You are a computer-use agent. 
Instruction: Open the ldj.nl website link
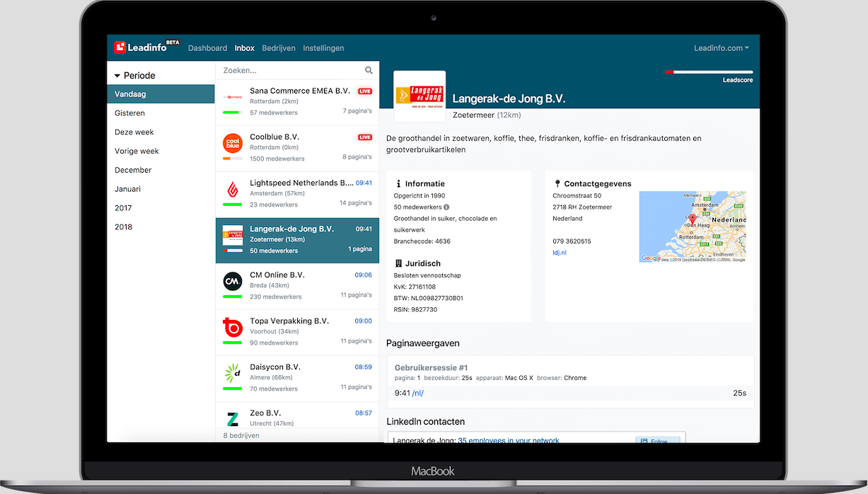560,253
